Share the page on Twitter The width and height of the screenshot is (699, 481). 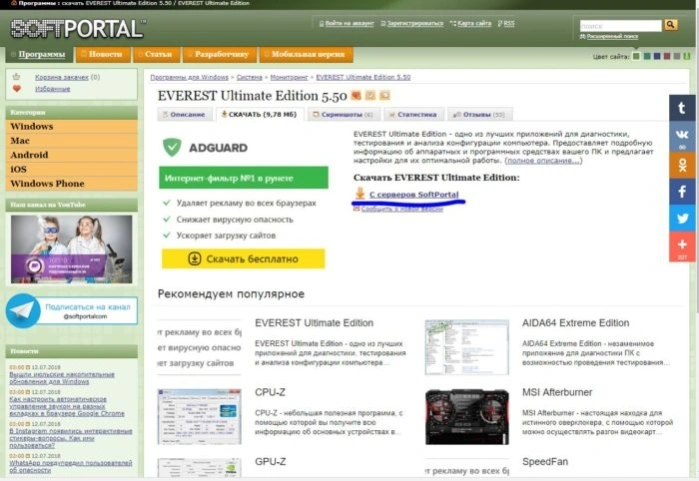682,218
